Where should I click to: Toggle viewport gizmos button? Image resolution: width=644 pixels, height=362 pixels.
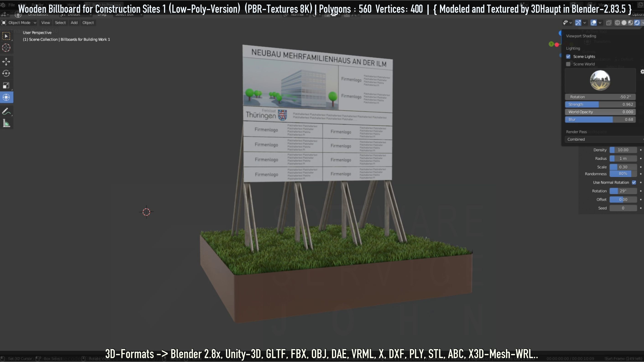tap(578, 23)
